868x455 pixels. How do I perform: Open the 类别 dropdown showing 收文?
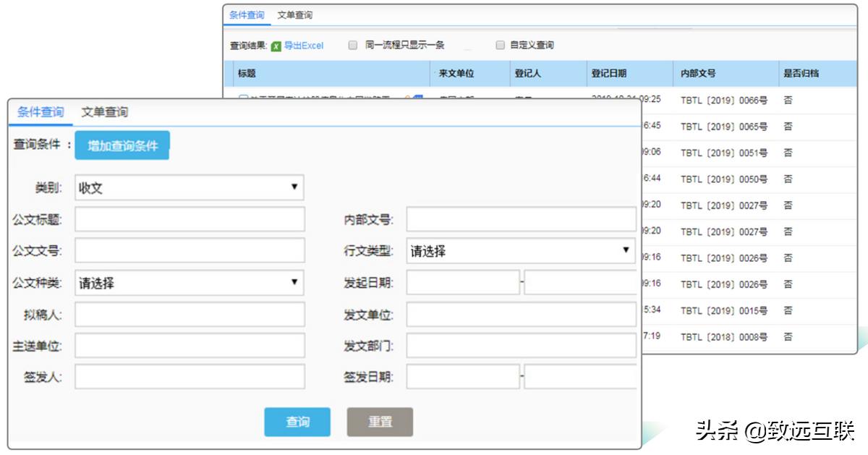[190, 187]
